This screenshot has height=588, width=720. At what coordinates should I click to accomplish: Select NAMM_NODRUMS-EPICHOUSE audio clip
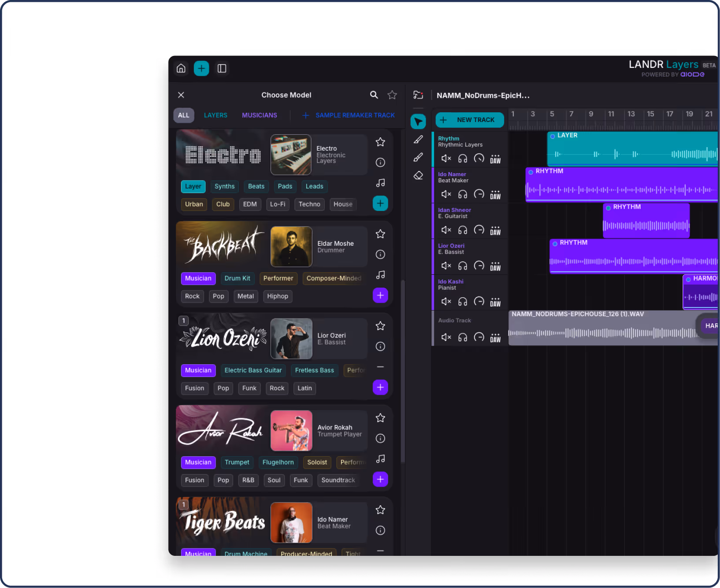[x=613, y=328]
